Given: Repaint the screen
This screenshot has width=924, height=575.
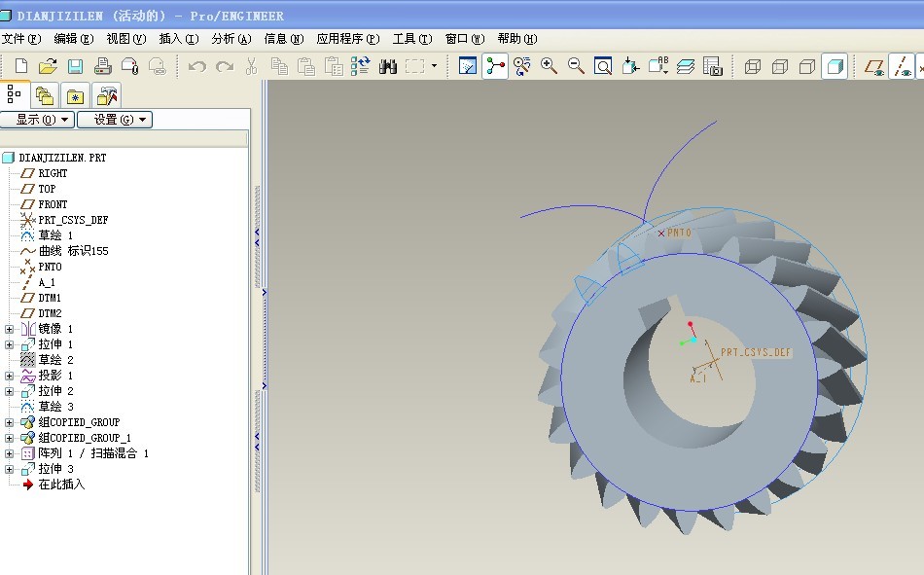Looking at the screenshot, I should pos(467,66).
